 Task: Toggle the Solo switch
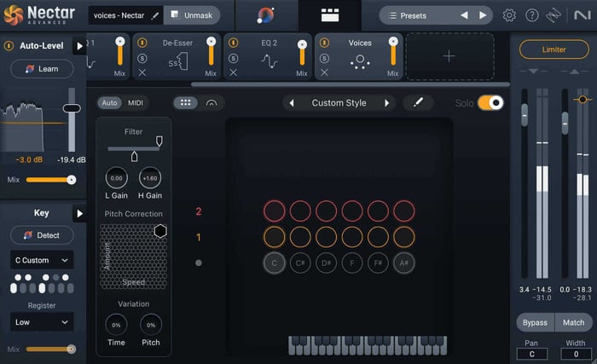click(490, 103)
